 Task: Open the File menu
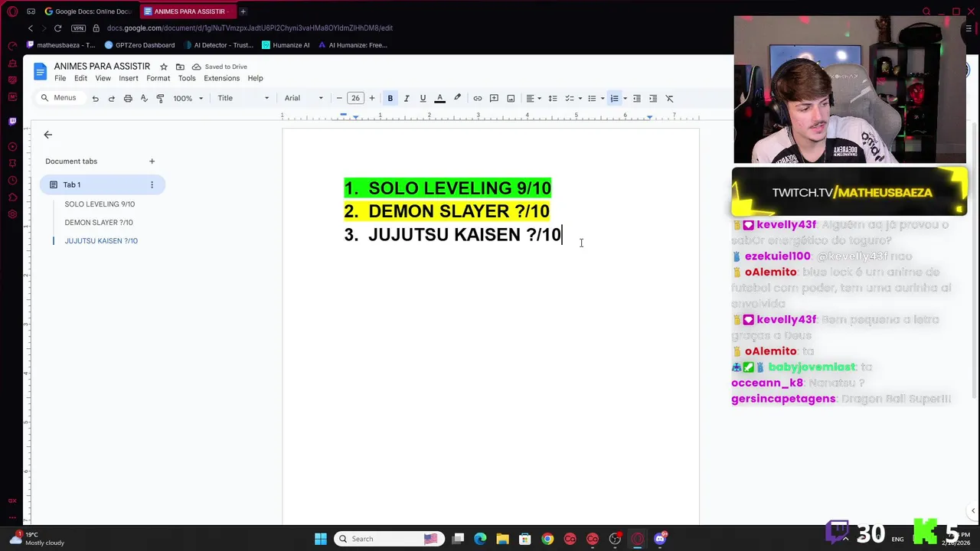pyautogui.click(x=60, y=78)
